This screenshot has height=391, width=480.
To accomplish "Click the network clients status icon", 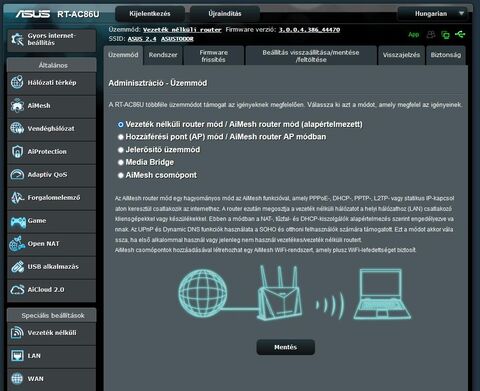I will (445, 35).
